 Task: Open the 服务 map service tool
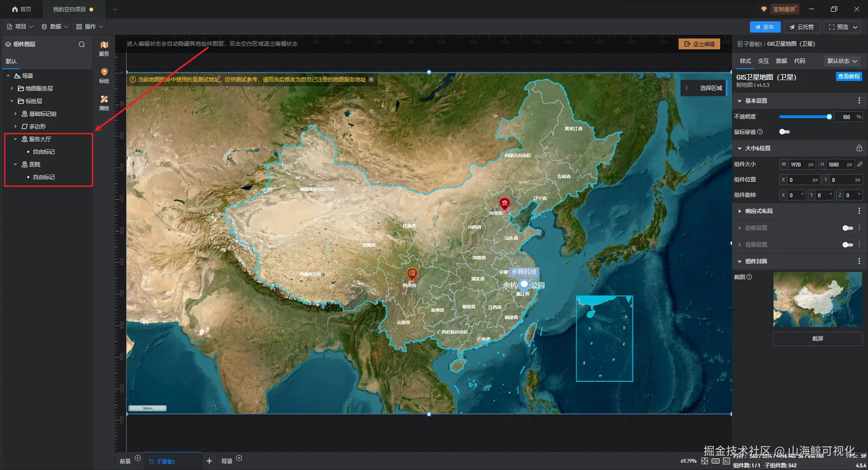click(104, 48)
